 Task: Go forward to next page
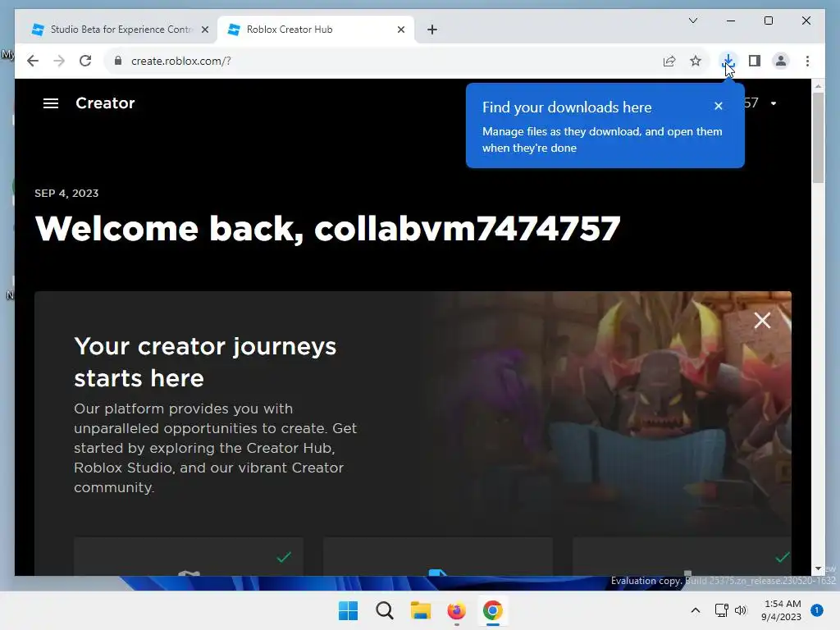click(x=59, y=61)
